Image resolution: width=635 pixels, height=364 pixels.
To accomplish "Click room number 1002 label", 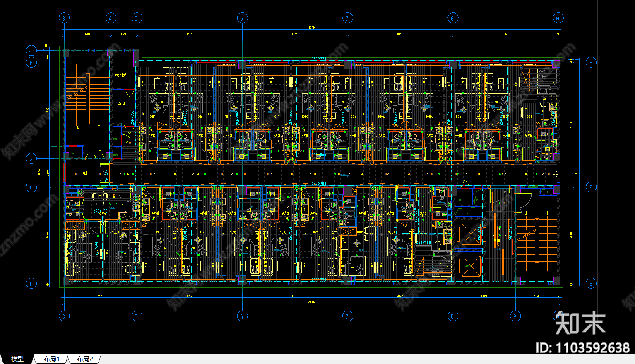I will 506,117.
